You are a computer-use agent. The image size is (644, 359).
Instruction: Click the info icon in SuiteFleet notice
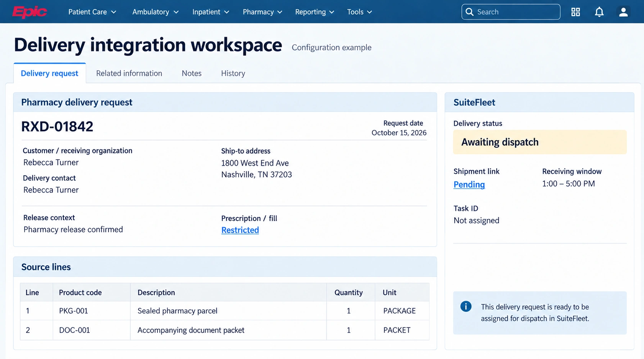click(x=466, y=306)
